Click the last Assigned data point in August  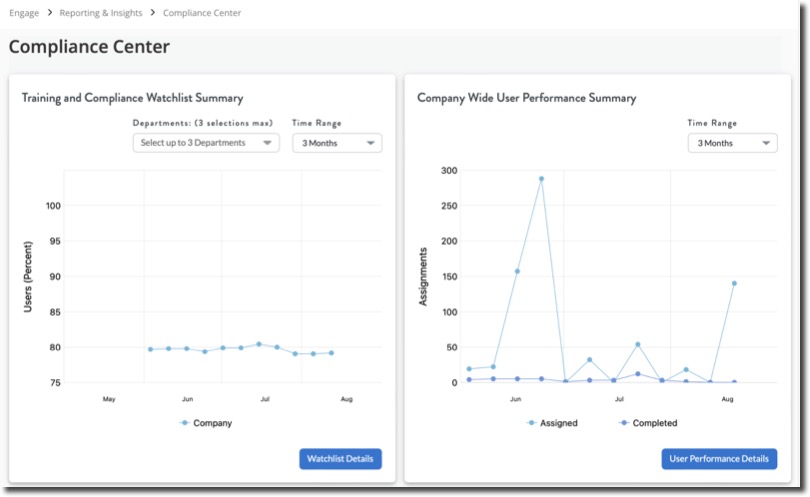tap(734, 283)
